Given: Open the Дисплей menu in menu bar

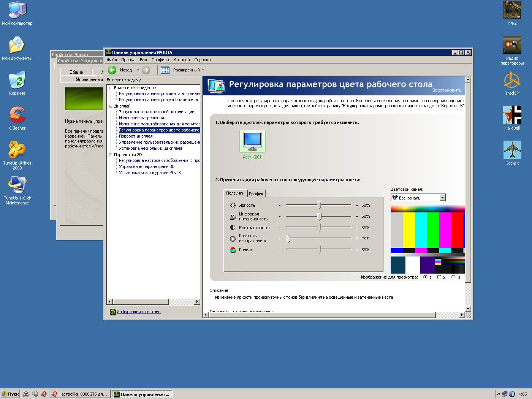Looking at the screenshot, I should 182,60.
